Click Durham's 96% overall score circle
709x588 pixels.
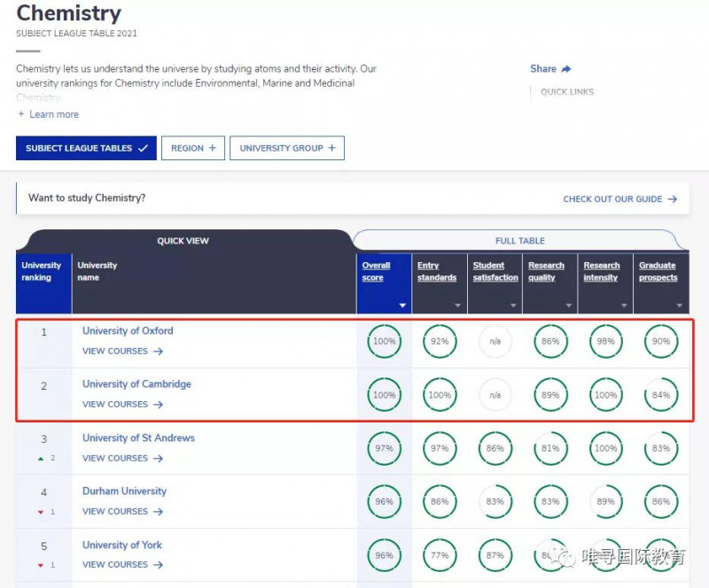pos(384,502)
